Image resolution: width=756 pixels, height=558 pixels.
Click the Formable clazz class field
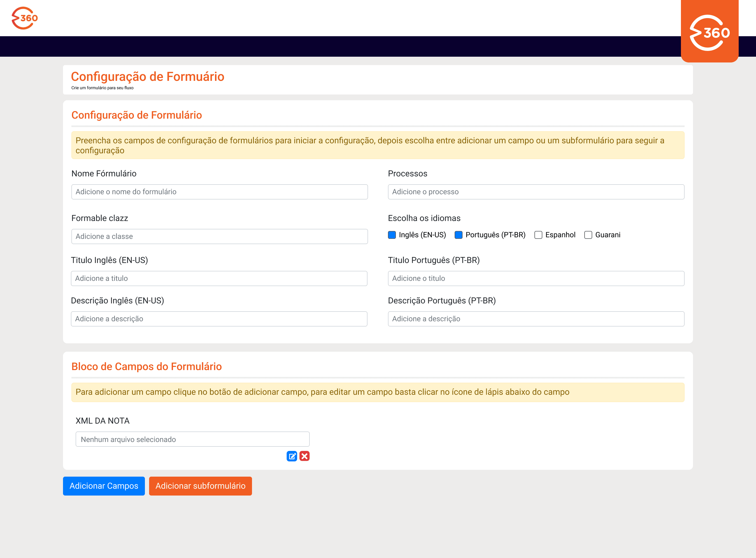[219, 236]
